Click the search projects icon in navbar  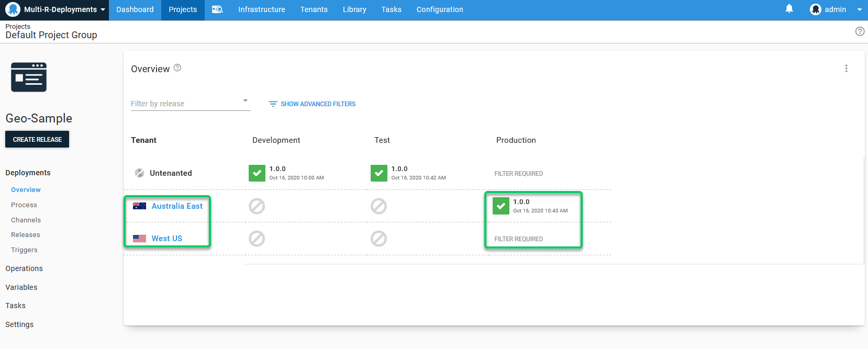click(217, 9)
